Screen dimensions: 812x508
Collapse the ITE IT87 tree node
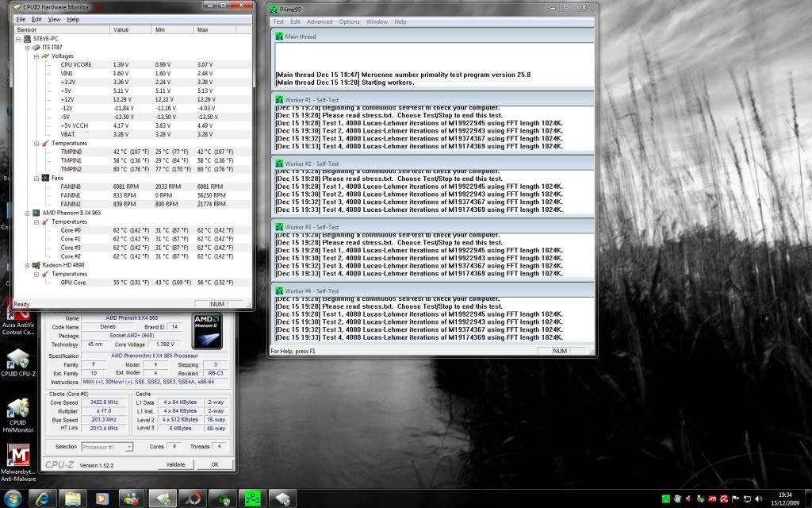tap(28, 48)
